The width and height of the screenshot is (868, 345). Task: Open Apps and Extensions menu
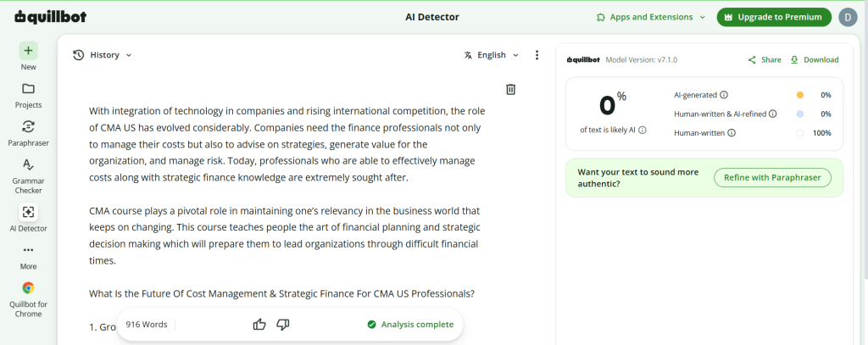pyautogui.click(x=651, y=17)
